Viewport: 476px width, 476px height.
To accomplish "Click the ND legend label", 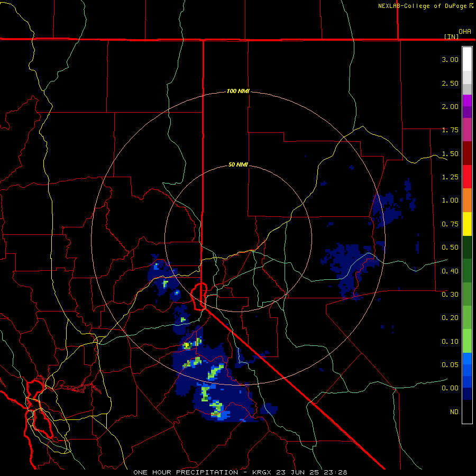I will (x=454, y=412).
